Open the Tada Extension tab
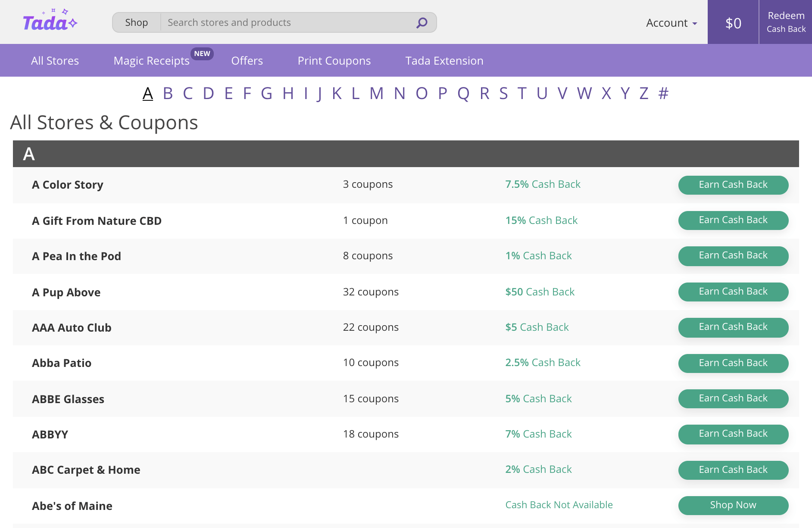Image resolution: width=812 pixels, height=528 pixels. click(x=444, y=61)
